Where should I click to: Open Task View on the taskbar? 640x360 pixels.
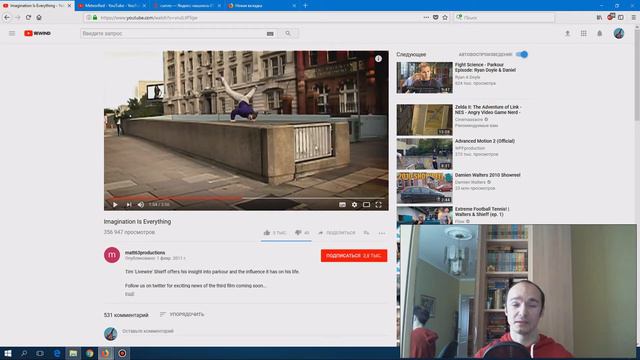click(x=40, y=353)
